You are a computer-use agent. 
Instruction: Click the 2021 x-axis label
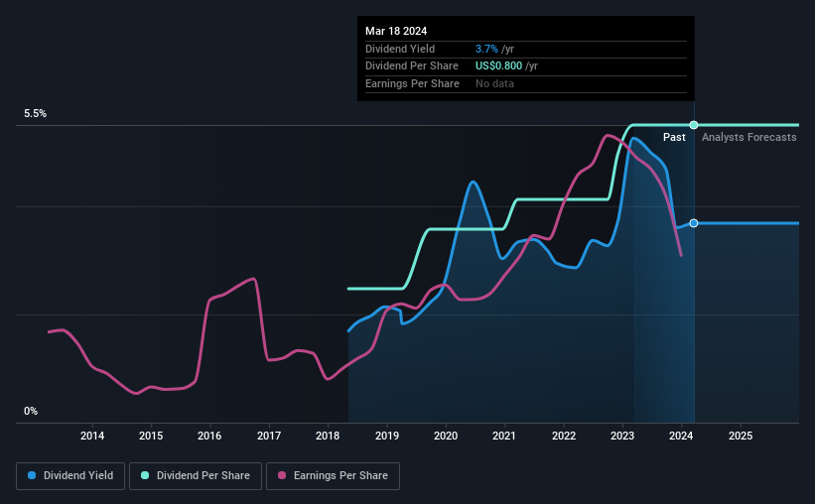504,436
